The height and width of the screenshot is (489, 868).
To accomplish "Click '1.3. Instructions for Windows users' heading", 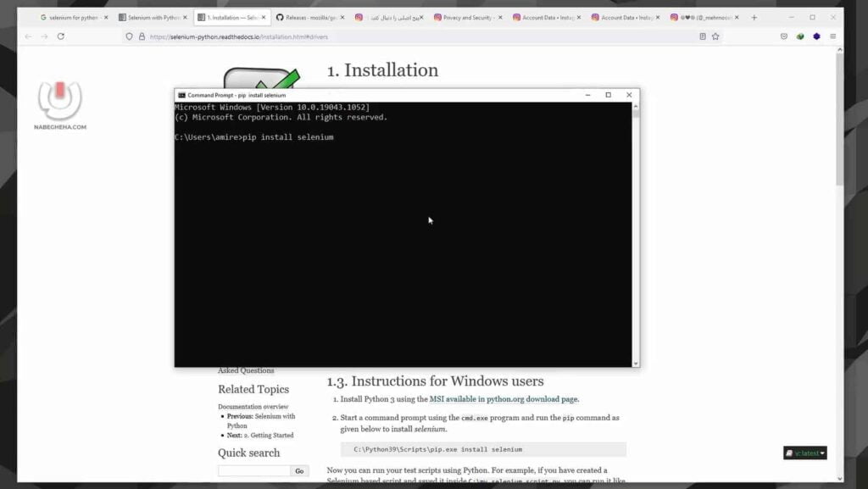I will 435,381.
